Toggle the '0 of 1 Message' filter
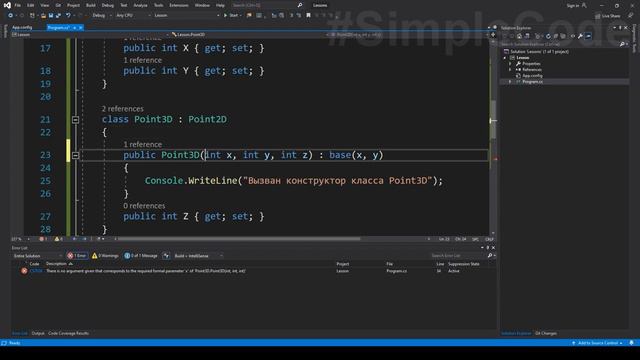The width and height of the screenshot is (640, 360). (x=141, y=256)
